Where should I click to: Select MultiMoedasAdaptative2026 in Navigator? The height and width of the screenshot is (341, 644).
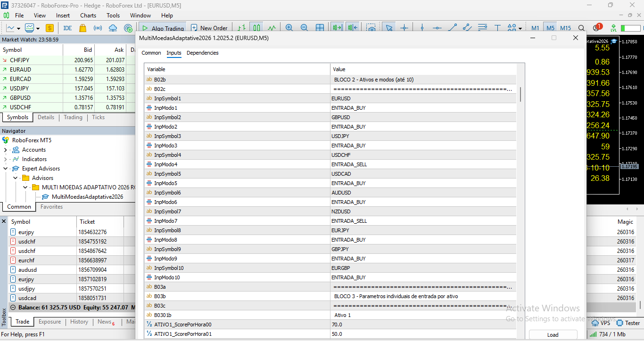click(x=87, y=197)
